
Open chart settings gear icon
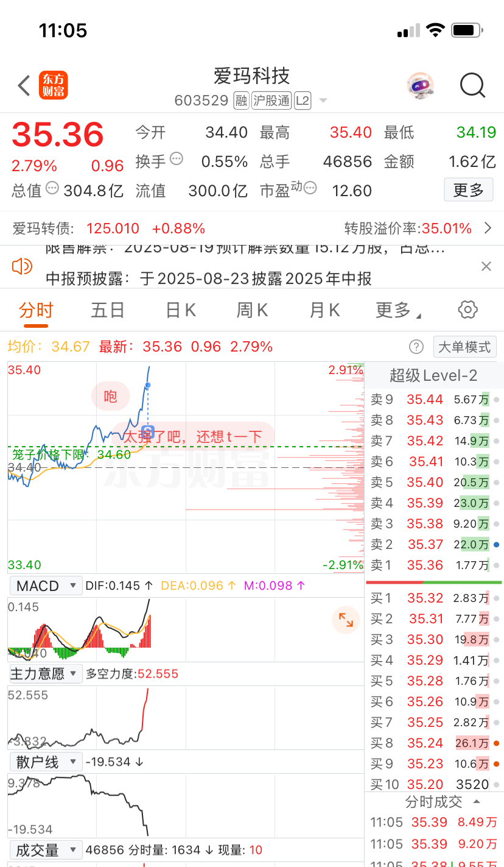point(467,310)
